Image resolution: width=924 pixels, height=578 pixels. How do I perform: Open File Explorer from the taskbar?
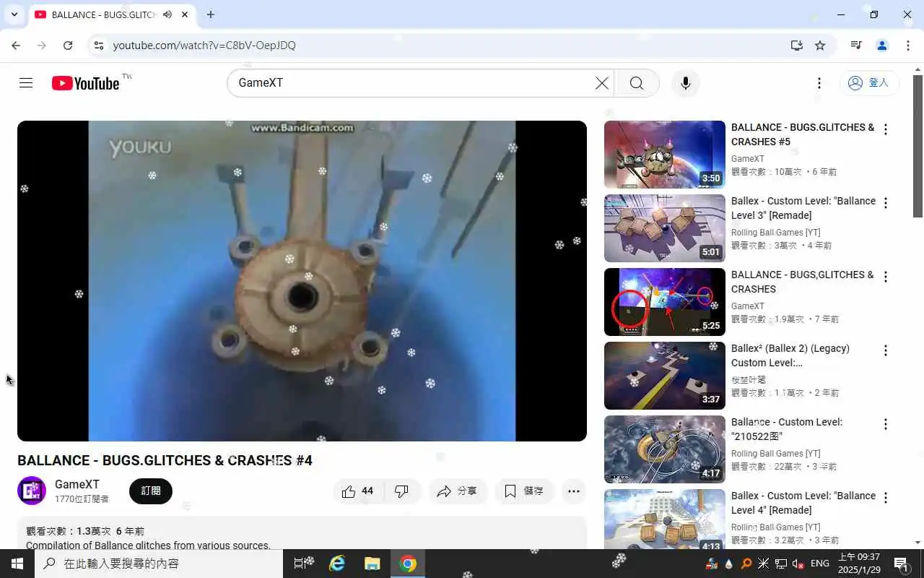coord(372,564)
